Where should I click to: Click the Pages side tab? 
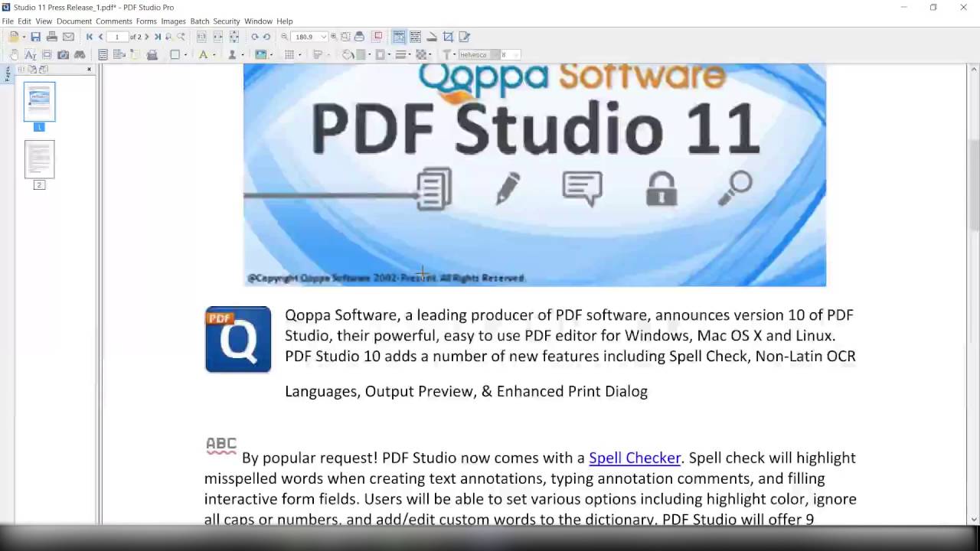pos(7,73)
